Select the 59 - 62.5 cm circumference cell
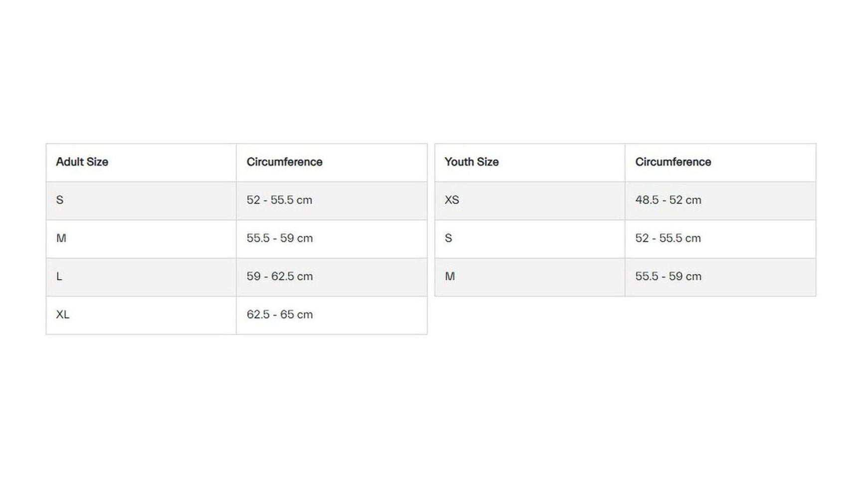Screen dimensions: 868x488 point(332,277)
